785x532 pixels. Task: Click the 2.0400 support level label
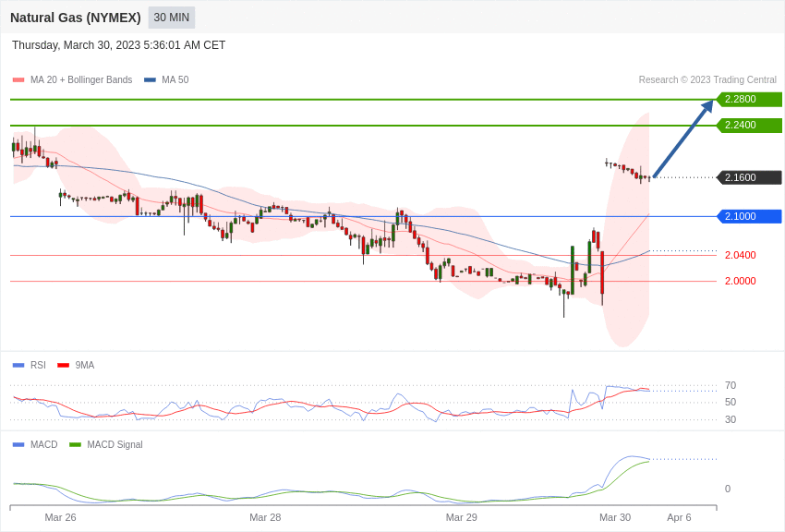pyautogui.click(x=741, y=255)
